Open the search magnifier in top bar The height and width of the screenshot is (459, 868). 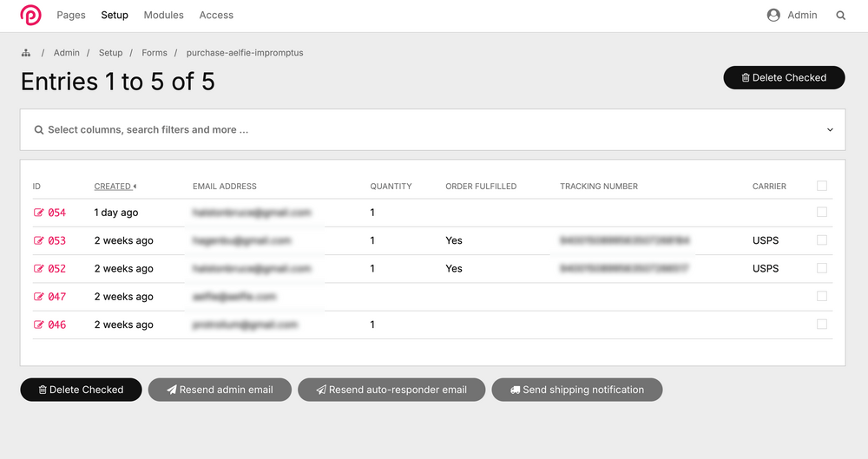click(840, 16)
